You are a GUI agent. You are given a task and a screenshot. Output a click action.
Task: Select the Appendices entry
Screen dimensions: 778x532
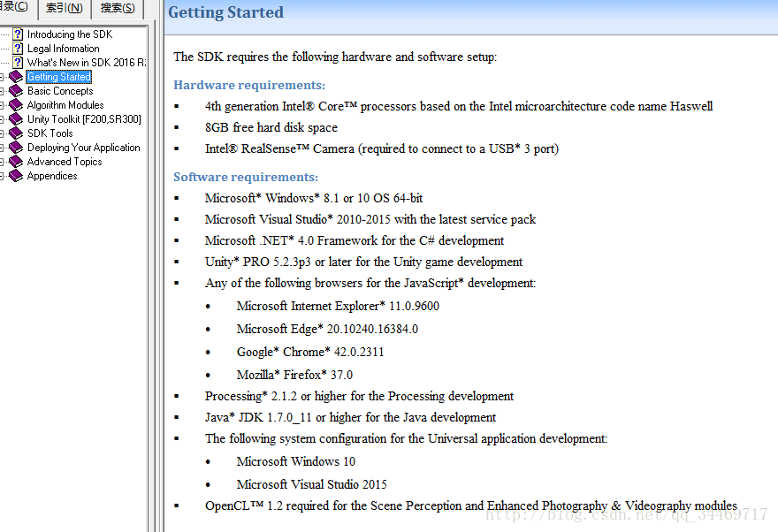tap(52, 176)
